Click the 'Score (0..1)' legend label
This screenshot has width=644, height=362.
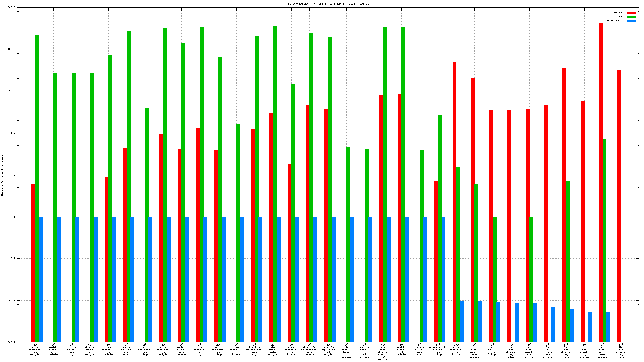pyautogui.click(x=615, y=20)
